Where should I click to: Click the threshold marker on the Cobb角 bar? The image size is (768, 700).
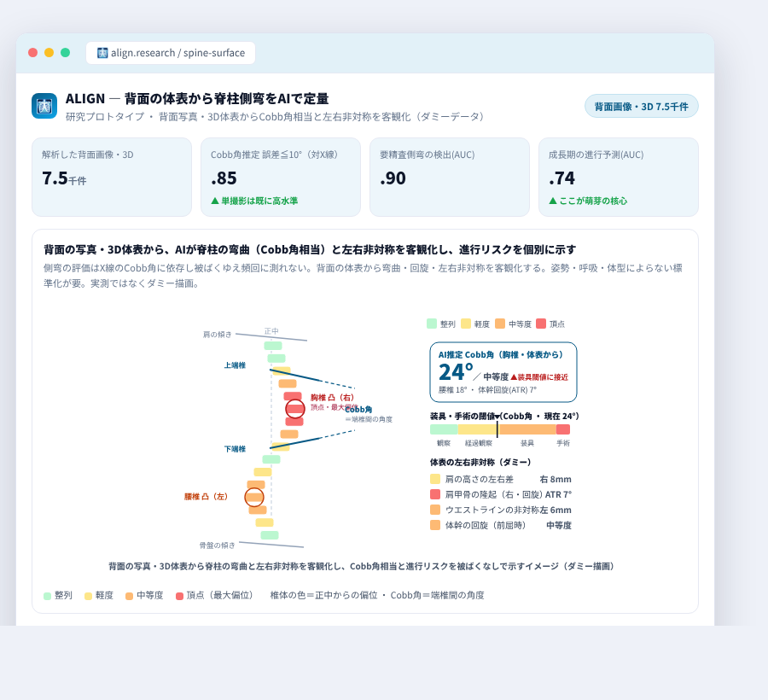click(x=497, y=427)
